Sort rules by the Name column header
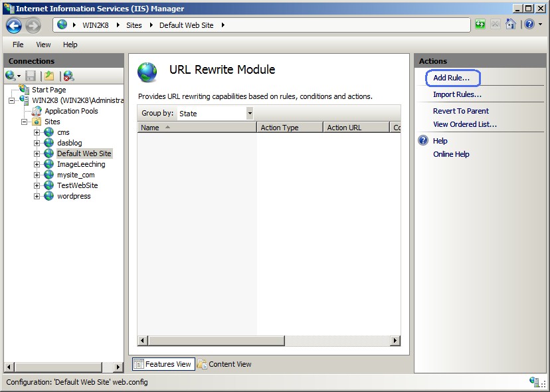Image resolution: width=550 pixels, height=392 pixels. pos(197,128)
